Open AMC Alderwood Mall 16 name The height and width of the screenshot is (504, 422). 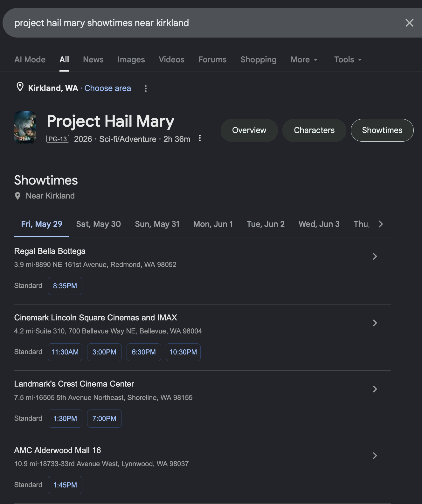click(x=58, y=450)
